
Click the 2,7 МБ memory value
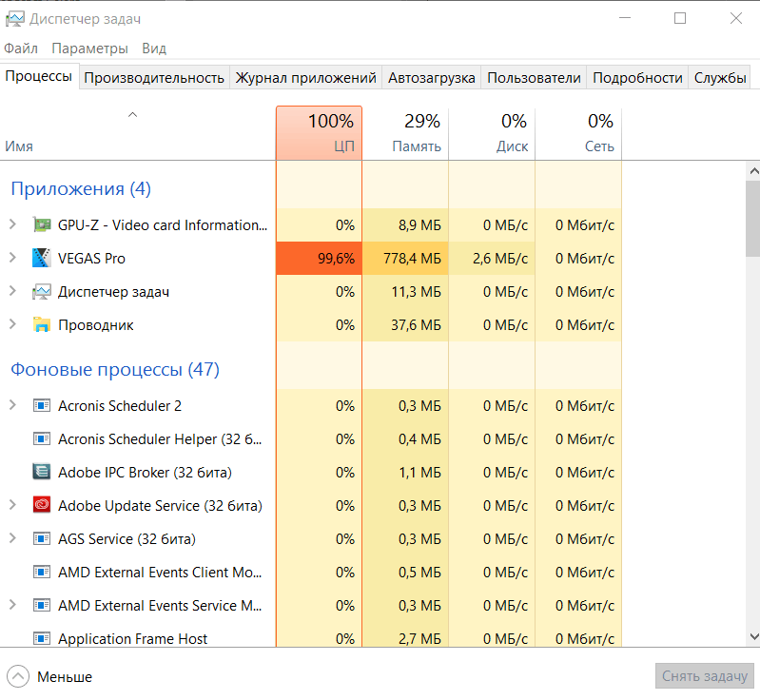(x=419, y=639)
